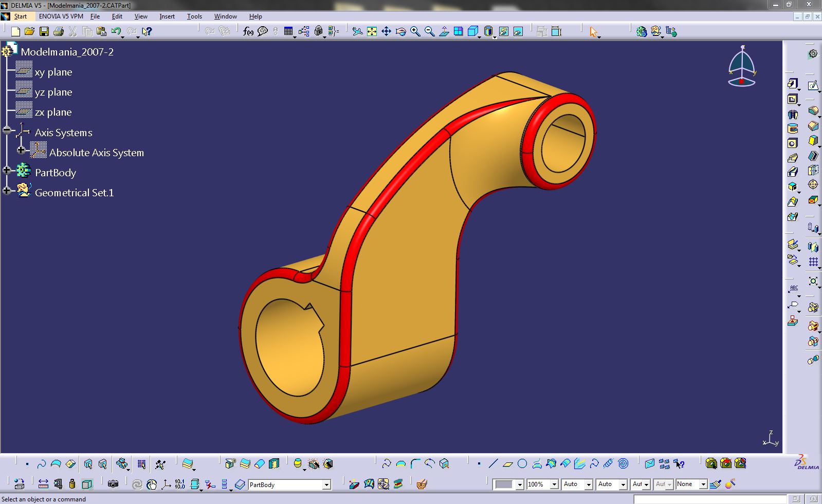
Task: Open the None layer dropdown
Action: (703, 484)
